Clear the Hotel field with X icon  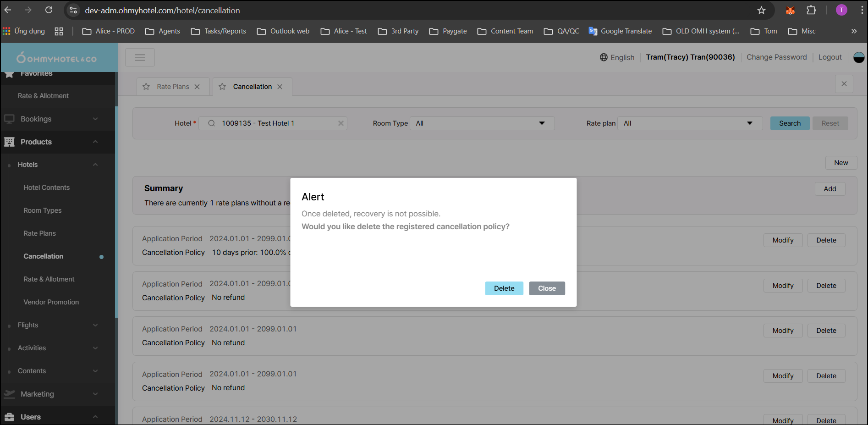pyautogui.click(x=341, y=123)
